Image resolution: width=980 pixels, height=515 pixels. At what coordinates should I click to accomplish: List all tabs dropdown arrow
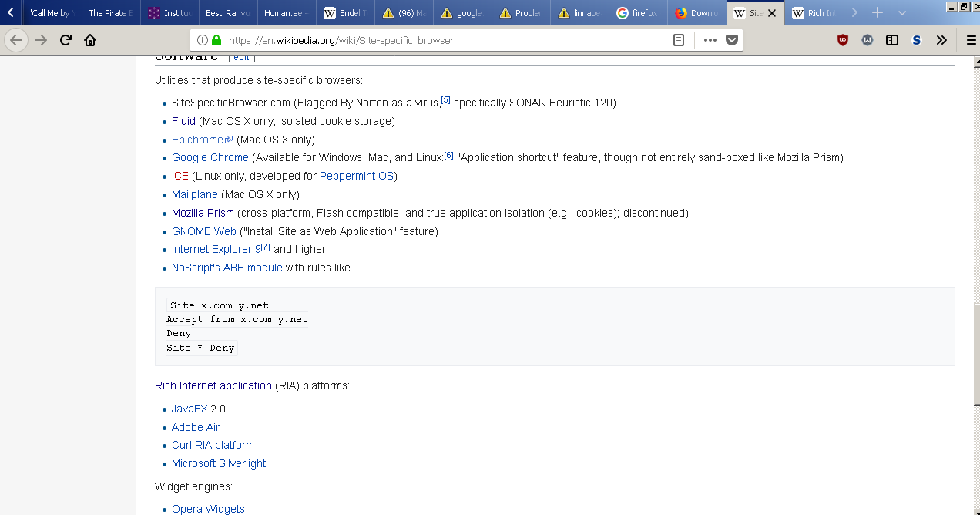(902, 13)
